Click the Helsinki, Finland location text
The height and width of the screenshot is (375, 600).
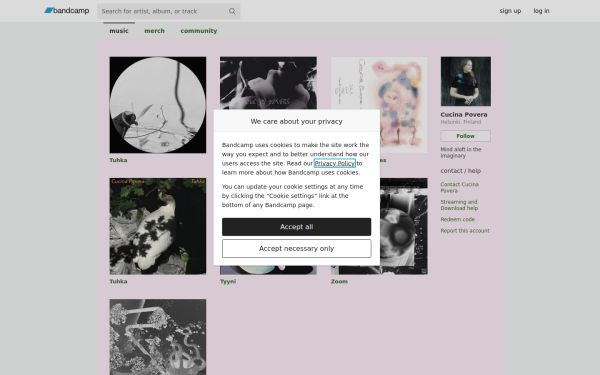pos(461,122)
